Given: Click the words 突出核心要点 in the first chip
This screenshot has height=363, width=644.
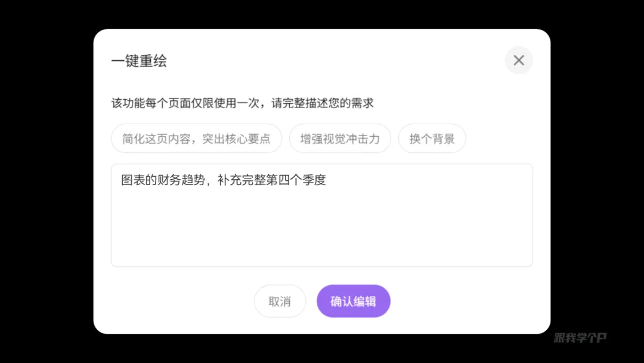Looking at the screenshot, I should click(x=236, y=139).
